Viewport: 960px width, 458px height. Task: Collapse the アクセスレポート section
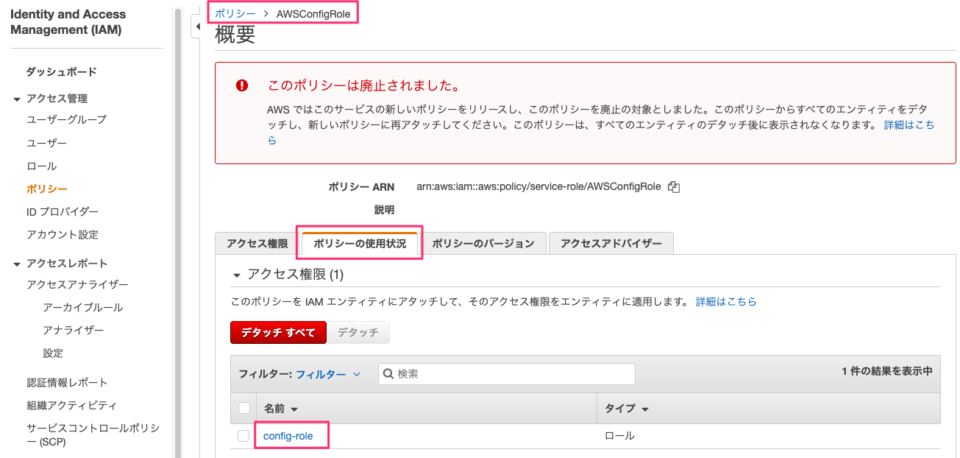click(17, 264)
